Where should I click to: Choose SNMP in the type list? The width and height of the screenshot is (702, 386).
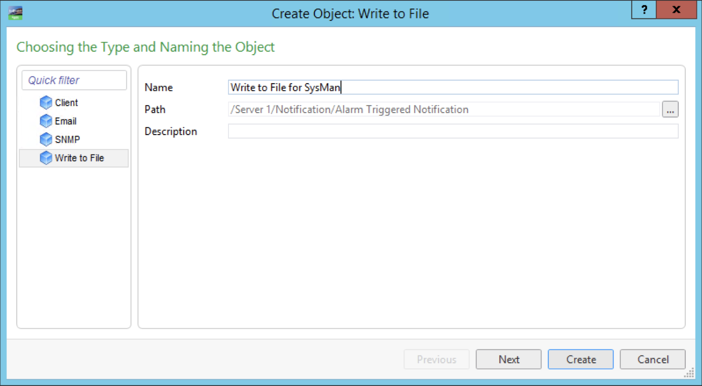pos(67,139)
